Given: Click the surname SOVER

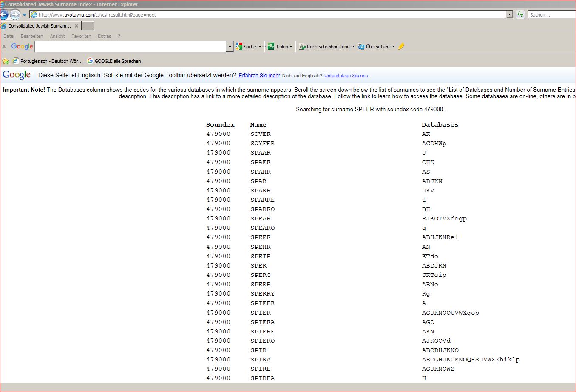Looking at the screenshot, I should (261, 134).
